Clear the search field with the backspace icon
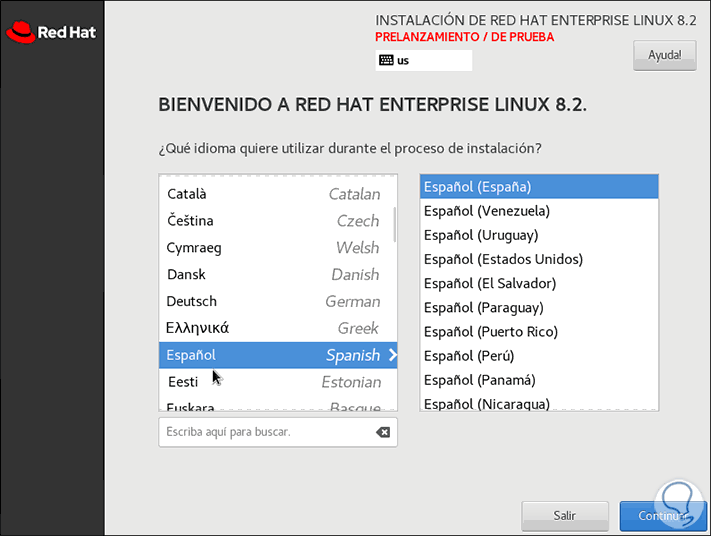Viewport: 711px width, 536px height. [383, 432]
